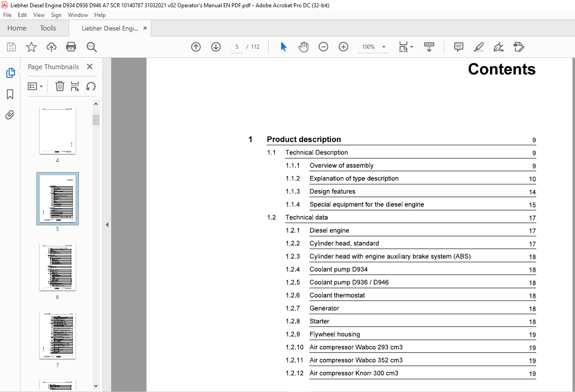Click the Starter contents entry
Screen dimensions: 575x392
[x=319, y=321]
